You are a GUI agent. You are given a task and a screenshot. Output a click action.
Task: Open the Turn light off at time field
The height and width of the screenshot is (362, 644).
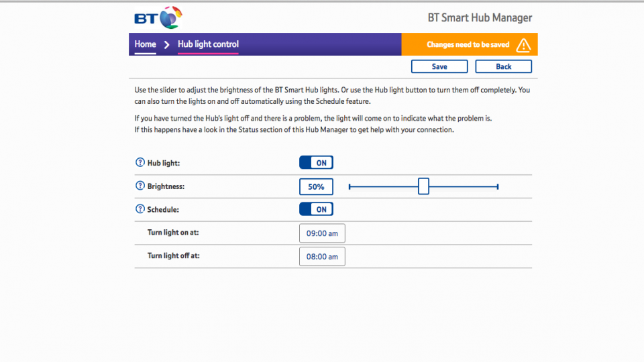[x=322, y=257]
